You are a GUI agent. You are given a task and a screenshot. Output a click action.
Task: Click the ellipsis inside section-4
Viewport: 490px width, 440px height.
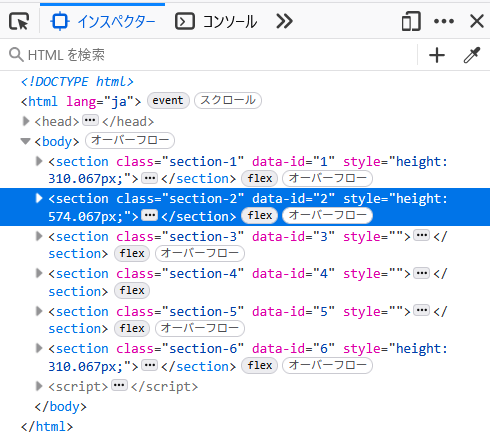click(x=422, y=273)
